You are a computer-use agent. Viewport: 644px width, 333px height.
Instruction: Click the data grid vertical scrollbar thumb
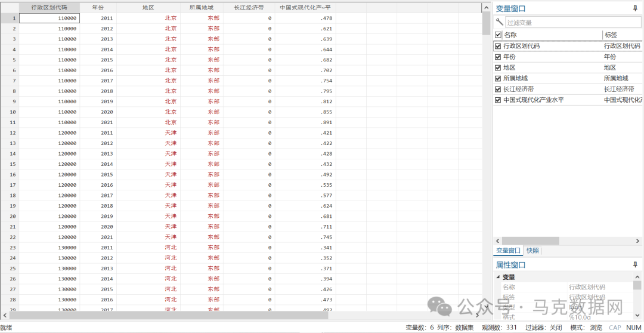[x=486, y=24]
